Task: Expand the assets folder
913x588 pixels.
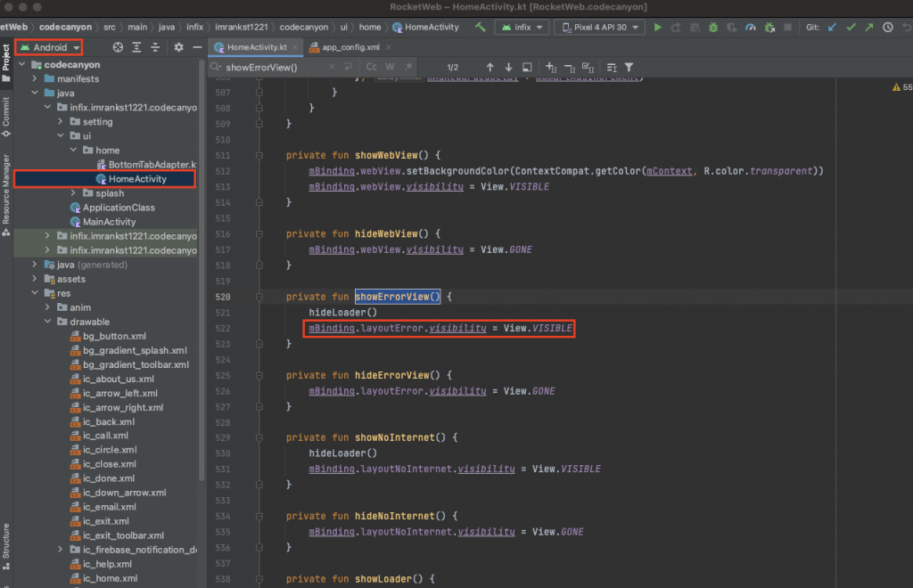Action: pos(35,279)
